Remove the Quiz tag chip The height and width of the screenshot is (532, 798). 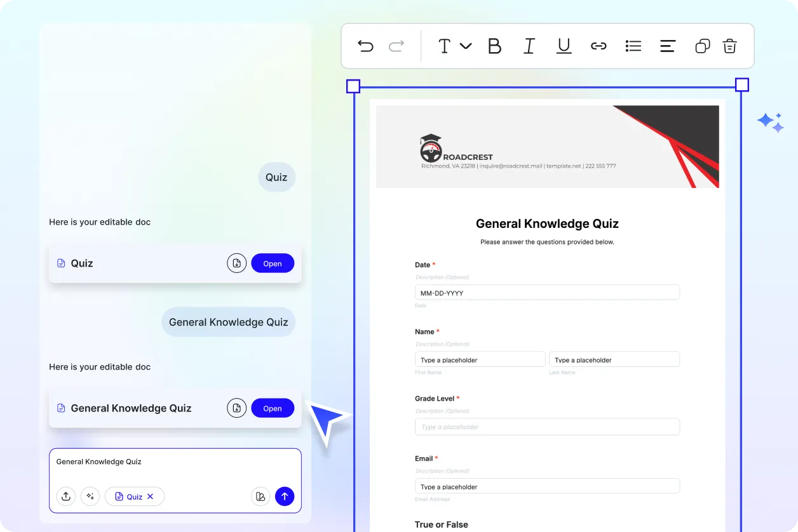click(x=150, y=496)
